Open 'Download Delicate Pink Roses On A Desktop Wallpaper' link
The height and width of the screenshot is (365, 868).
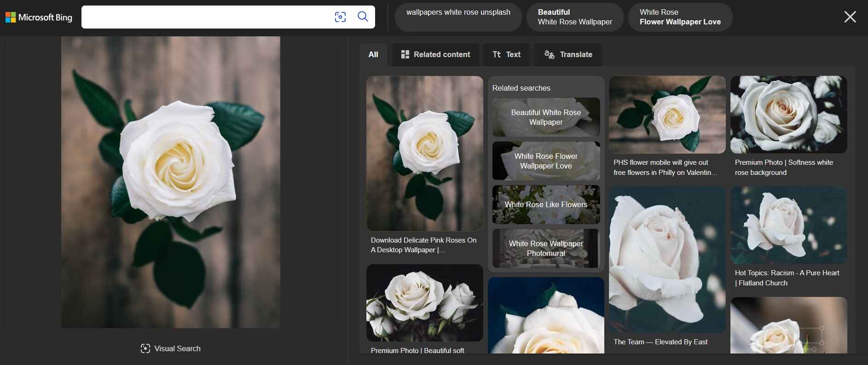click(x=423, y=245)
